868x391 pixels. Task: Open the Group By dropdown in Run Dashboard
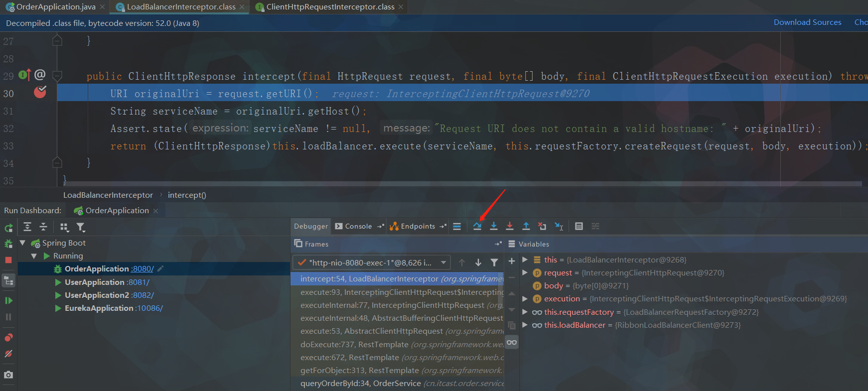64,227
